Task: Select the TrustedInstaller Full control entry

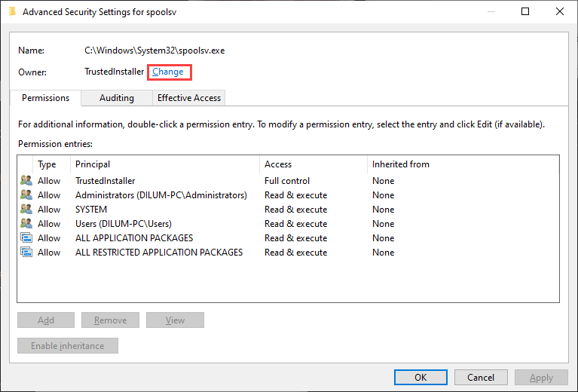Action: pyautogui.click(x=106, y=181)
